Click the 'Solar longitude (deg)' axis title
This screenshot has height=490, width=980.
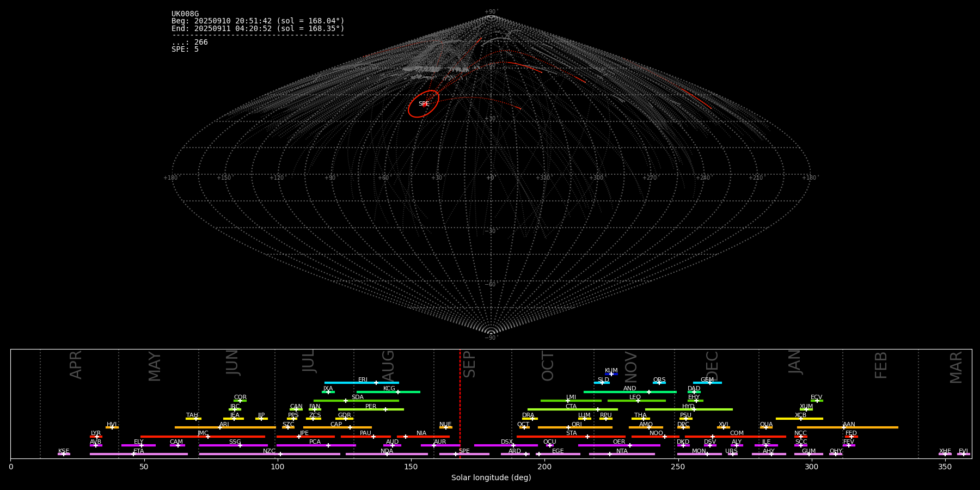point(491,477)
